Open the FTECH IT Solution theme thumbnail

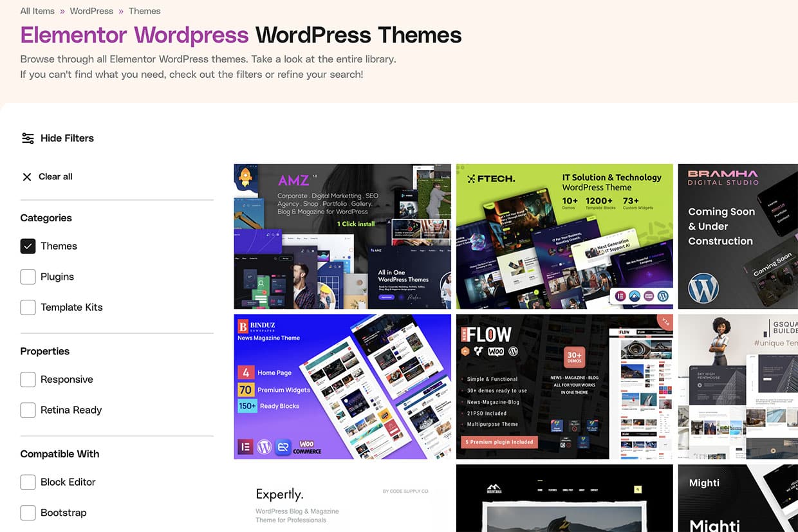[x=564, y=236]
